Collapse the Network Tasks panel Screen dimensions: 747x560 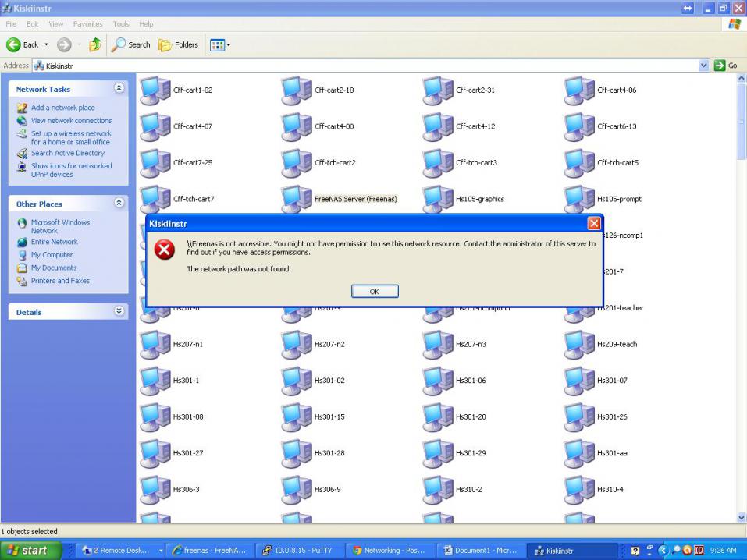(x=119, y=88)
